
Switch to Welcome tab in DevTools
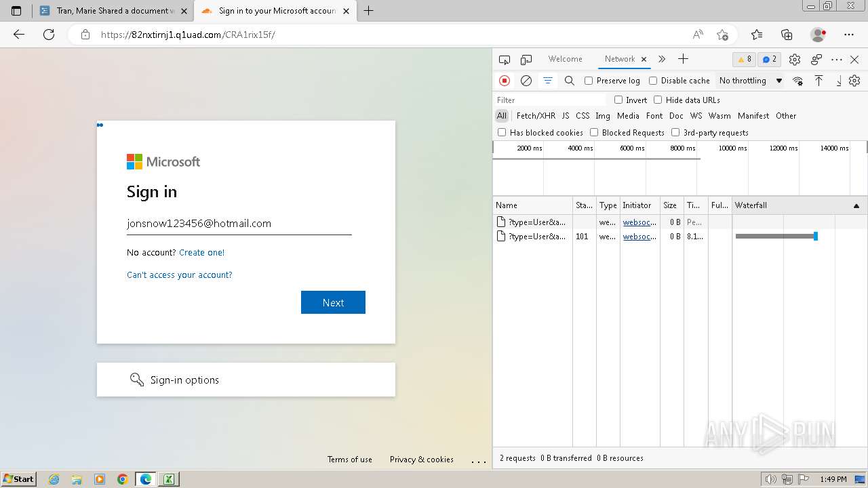pyautogui.click(x=566, y=59)
